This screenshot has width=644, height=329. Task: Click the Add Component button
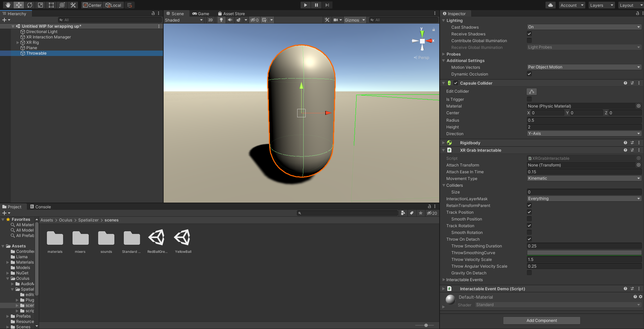point(541,321)
